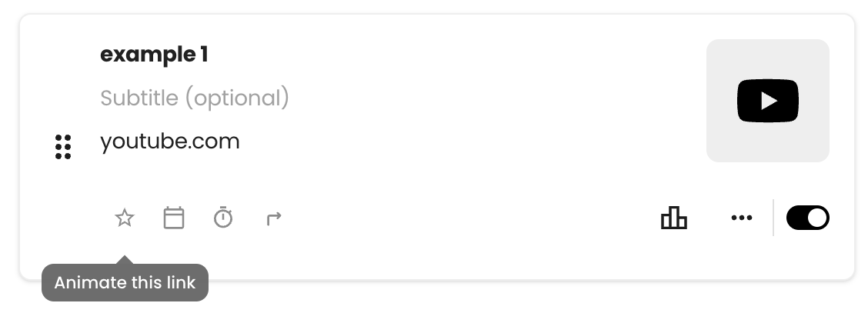Image resolution: width=868 pixels, height=323 pixels.
Task: Show more actions for the youtube.com link
Action: (742, 218)
